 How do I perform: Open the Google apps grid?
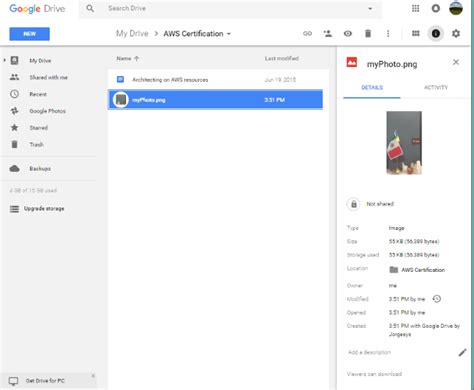[x=415, y=8]
